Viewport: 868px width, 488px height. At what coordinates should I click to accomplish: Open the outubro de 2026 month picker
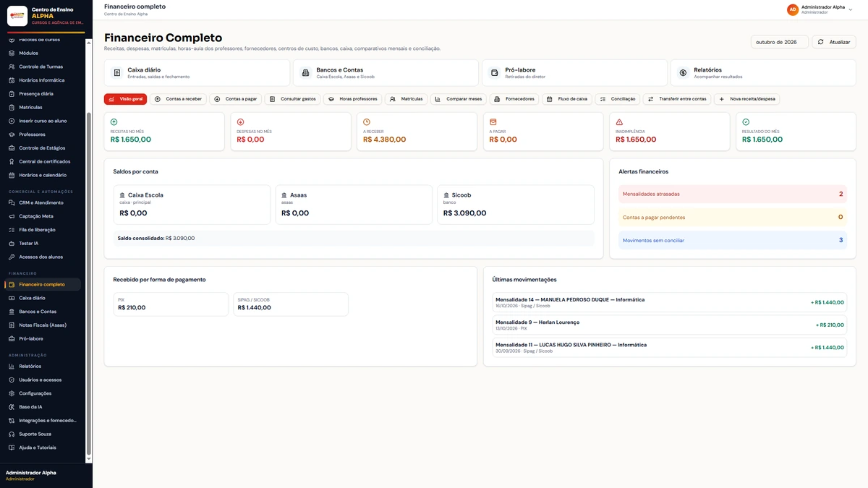[x=780, y=42]
